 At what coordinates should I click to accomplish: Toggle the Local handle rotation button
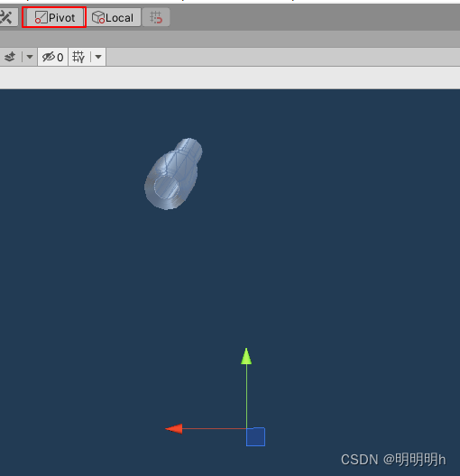coord(114,17)
